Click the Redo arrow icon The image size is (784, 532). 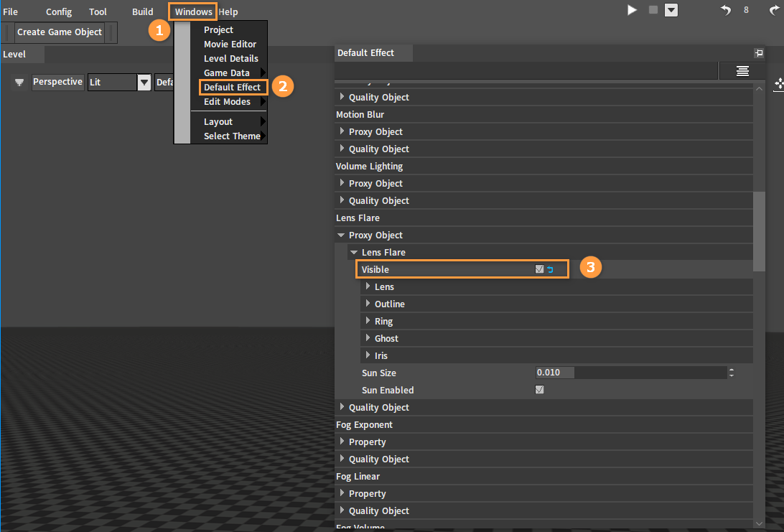click(x=774, y=10)
